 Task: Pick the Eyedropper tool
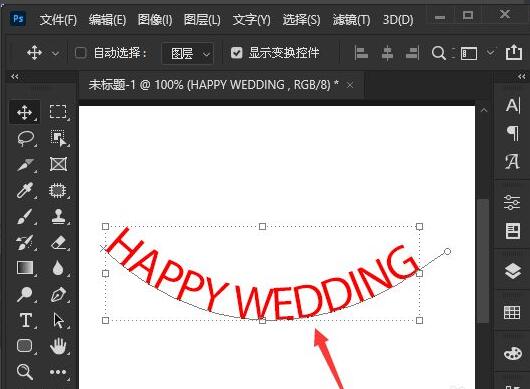[25, 190]
